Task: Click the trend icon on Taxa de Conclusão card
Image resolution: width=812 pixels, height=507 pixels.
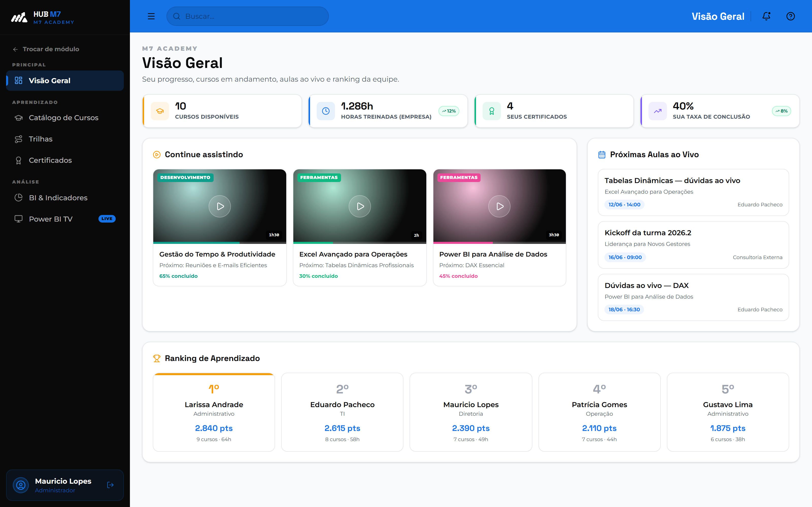Action: click(x=658, y=111)
